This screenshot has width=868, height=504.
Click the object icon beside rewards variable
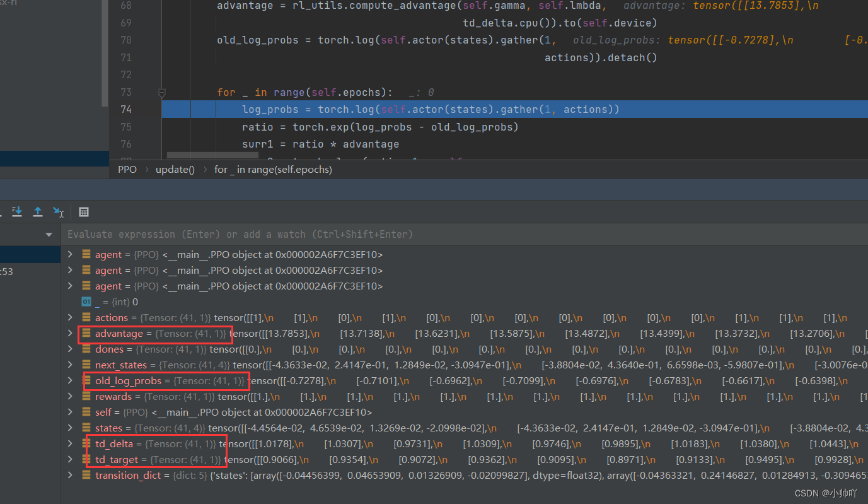pyautogui.click(x=86, y=396)
